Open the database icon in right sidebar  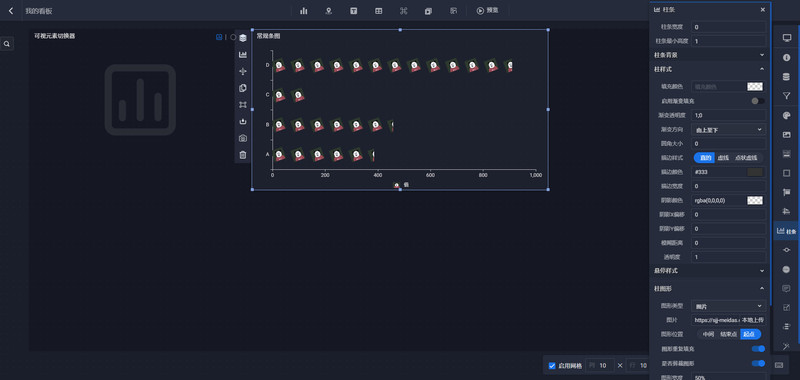coord(786,77)
